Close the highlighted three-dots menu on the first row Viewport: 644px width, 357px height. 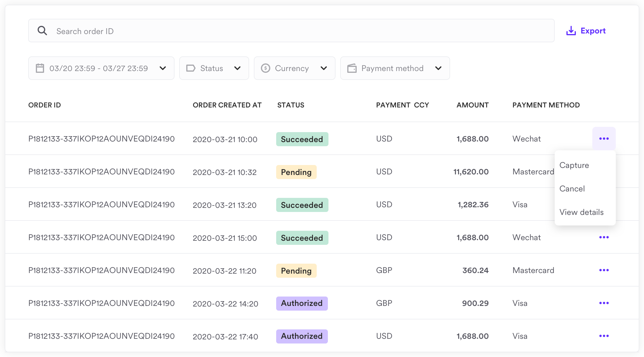[x=604, y=139]
